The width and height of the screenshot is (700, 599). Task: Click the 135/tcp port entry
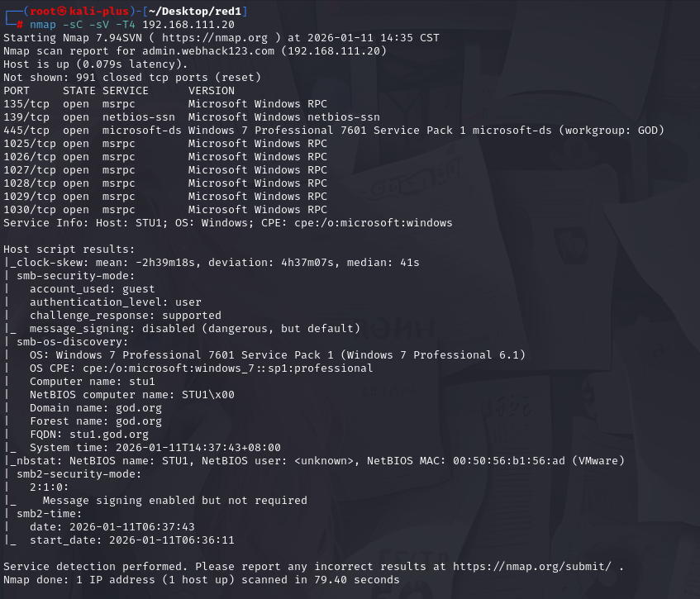pyautogui.click(x=26, y=104)
